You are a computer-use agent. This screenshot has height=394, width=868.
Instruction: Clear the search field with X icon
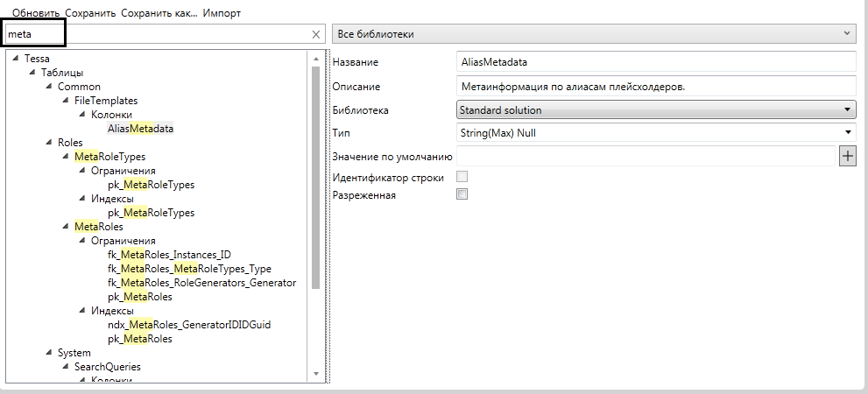pyautogui.click(x=316, y=34)
